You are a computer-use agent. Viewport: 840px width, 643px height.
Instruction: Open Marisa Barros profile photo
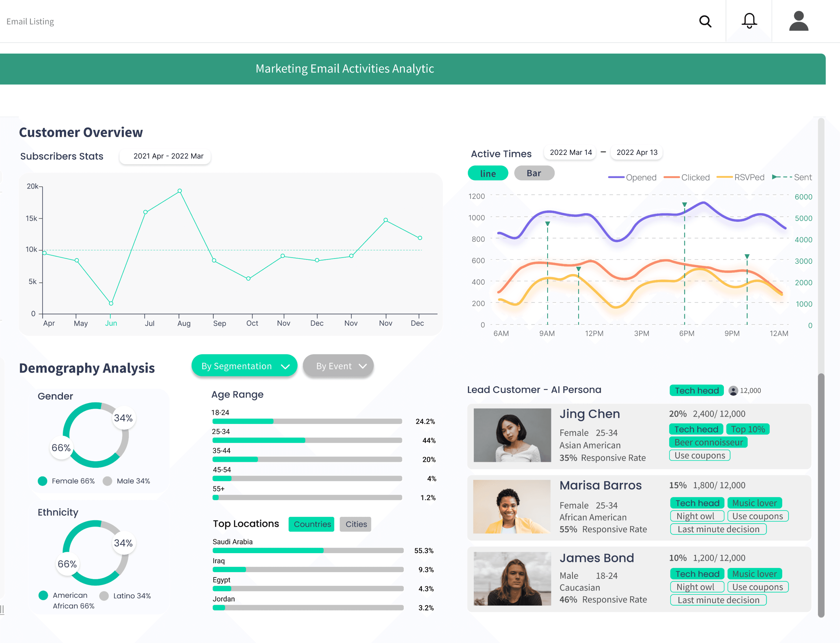point(512,506)
